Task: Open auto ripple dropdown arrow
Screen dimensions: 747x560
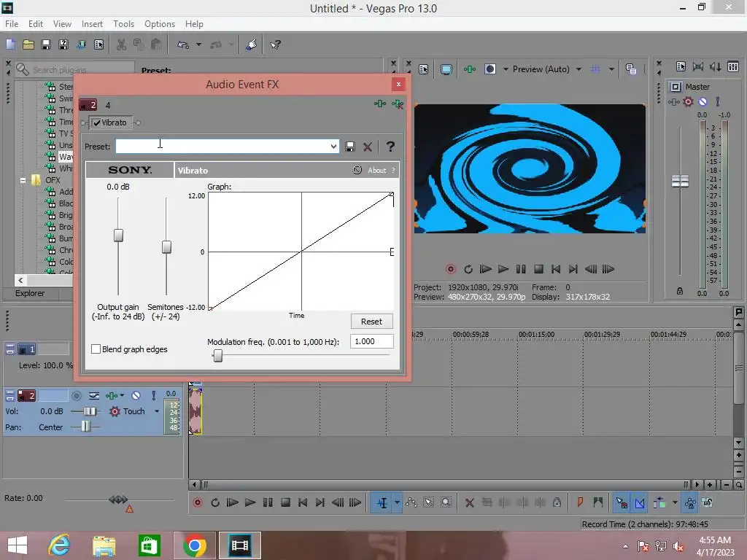Action: tap(675, 503)
